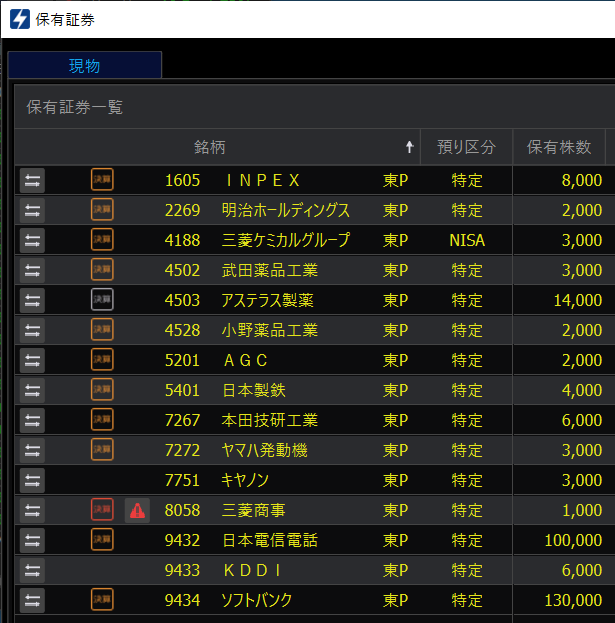
Task: Click the trade arrows icon for アステラス製薬 row
Action: (32, 300)
